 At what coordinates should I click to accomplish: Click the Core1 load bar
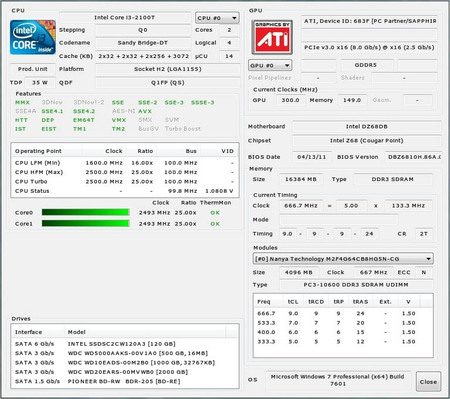click(x=85, y=223)
